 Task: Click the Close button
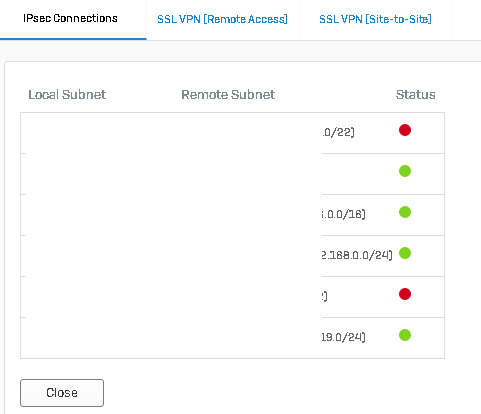(62, 393)
